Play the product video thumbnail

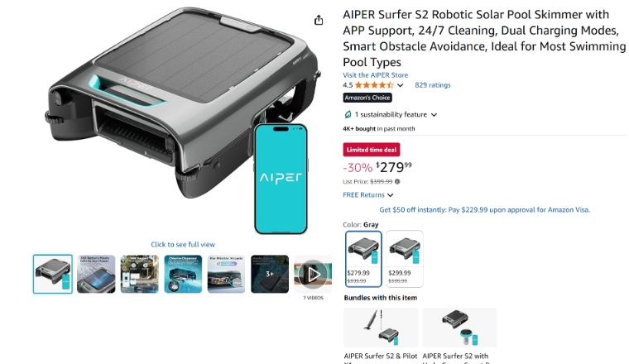[x=313, y=274]
